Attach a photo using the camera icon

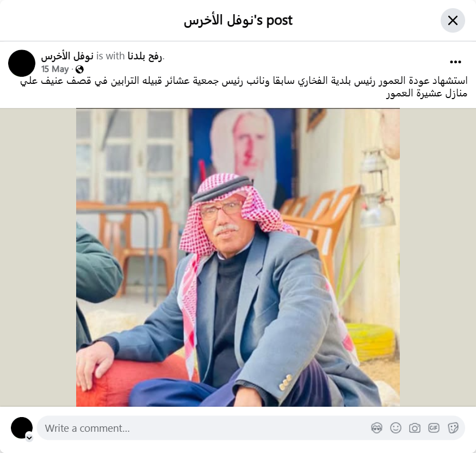click(415, 428)
